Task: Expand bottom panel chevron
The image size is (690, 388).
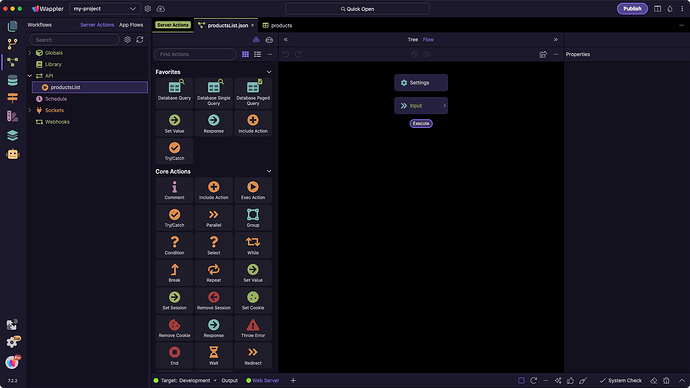Action: 682,381
